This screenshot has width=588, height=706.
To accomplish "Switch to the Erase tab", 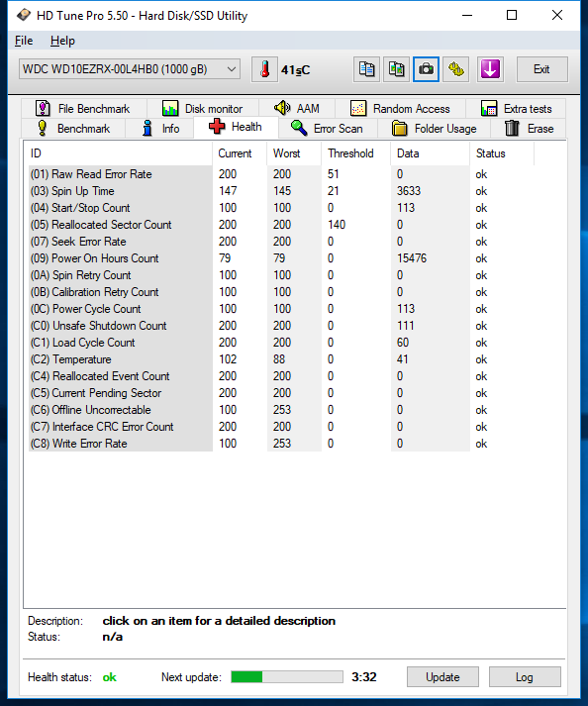I will pos(529,129).
